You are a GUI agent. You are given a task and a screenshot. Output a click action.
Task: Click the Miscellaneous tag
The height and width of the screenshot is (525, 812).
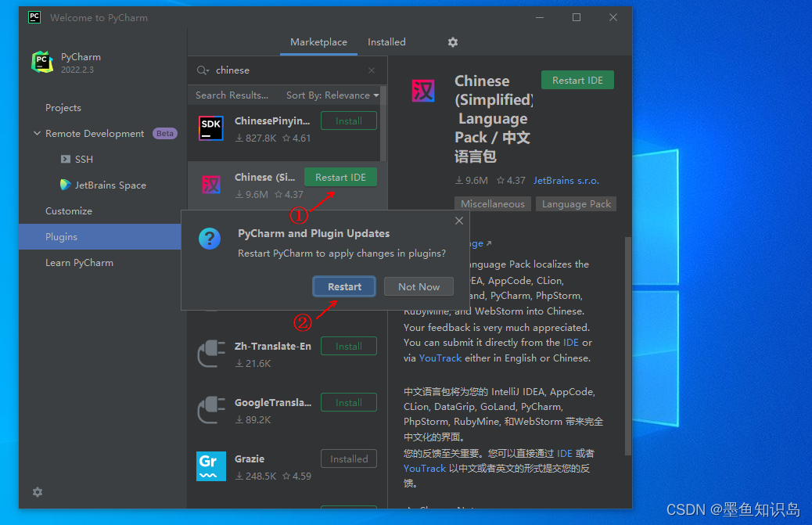[x=493, y=204]
